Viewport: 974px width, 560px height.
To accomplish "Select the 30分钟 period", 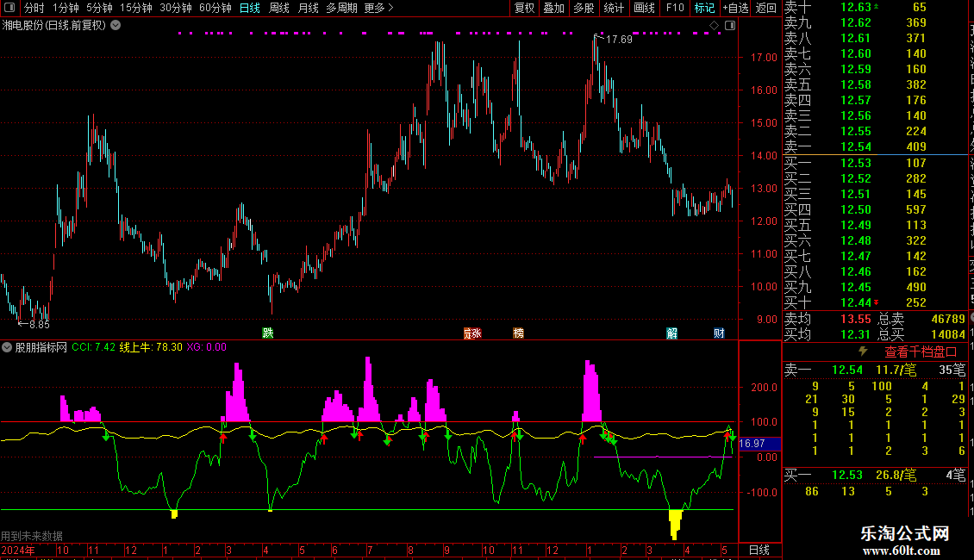I will 176,8.
